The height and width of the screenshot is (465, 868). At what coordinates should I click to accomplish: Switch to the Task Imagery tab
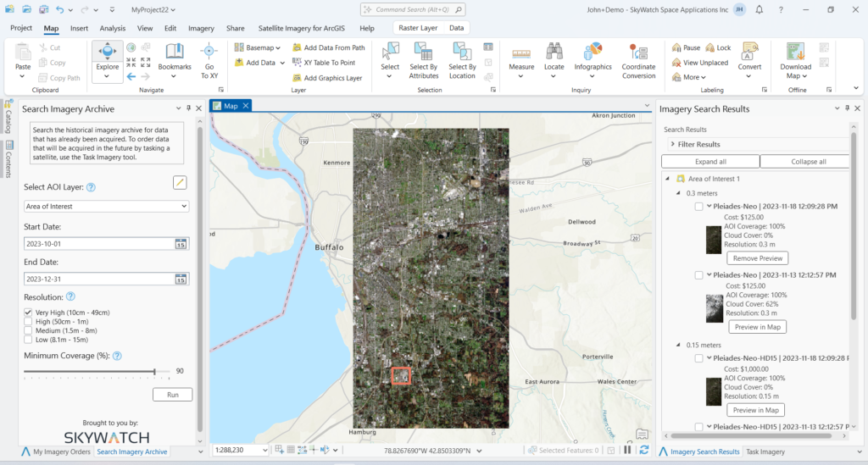coord(765,452)
